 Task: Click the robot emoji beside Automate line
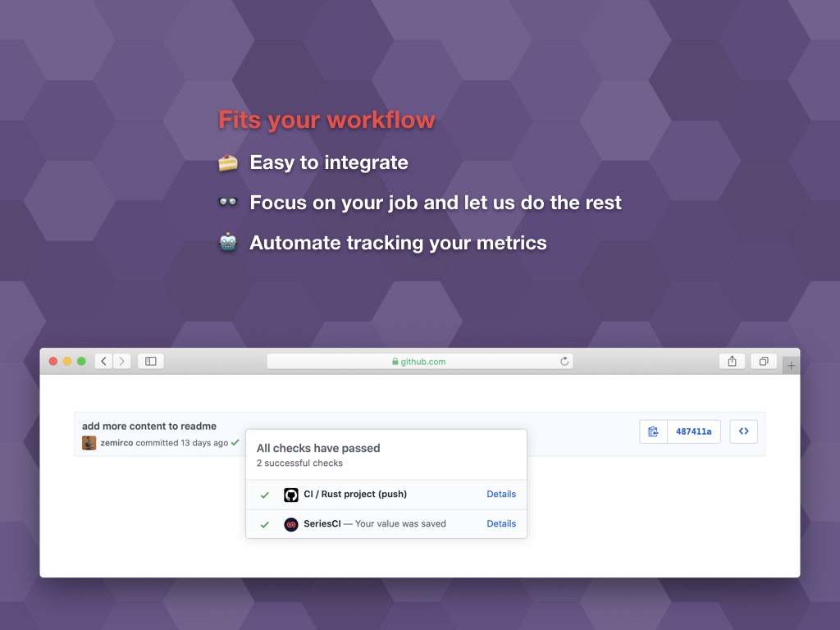click(228, 242)
